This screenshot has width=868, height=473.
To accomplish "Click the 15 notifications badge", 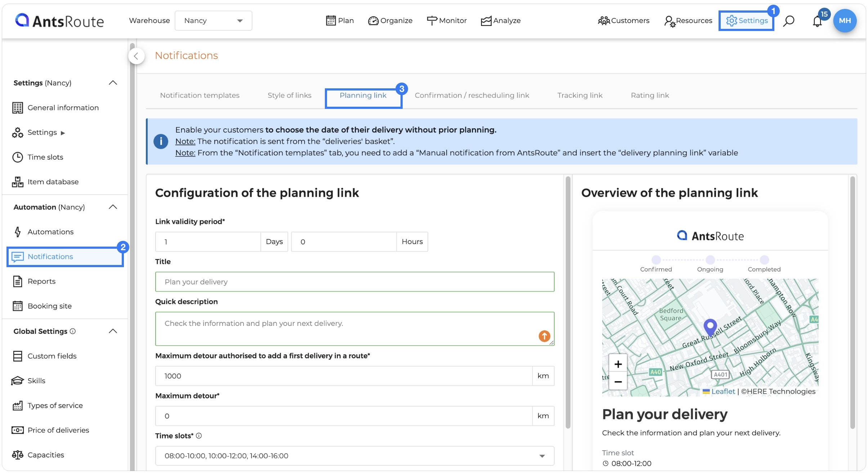I will tap(824, 14).
